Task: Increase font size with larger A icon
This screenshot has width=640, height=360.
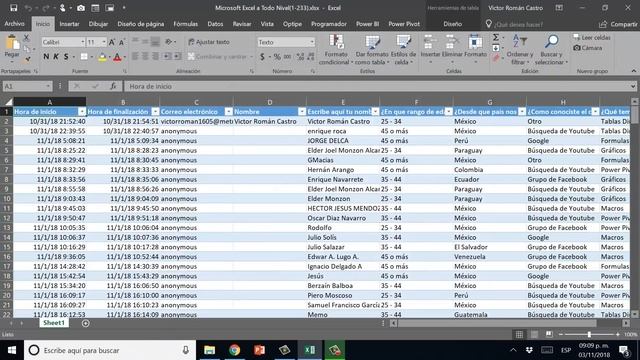Action: pyautogui.click(x=111, y=42)
